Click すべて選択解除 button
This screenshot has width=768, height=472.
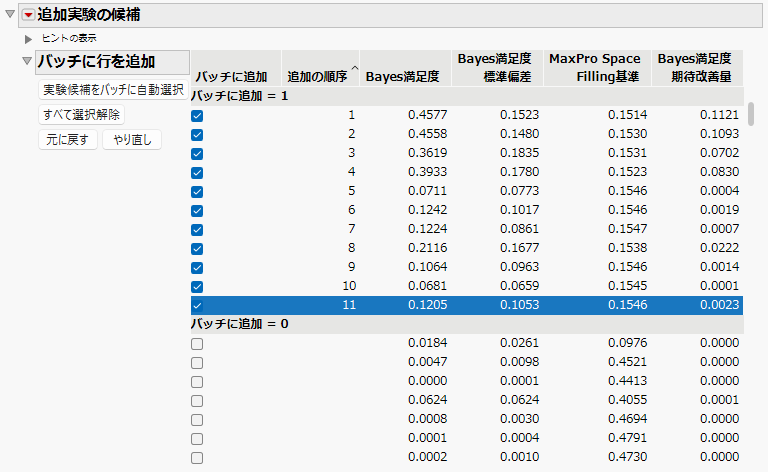tap(81, 115)
